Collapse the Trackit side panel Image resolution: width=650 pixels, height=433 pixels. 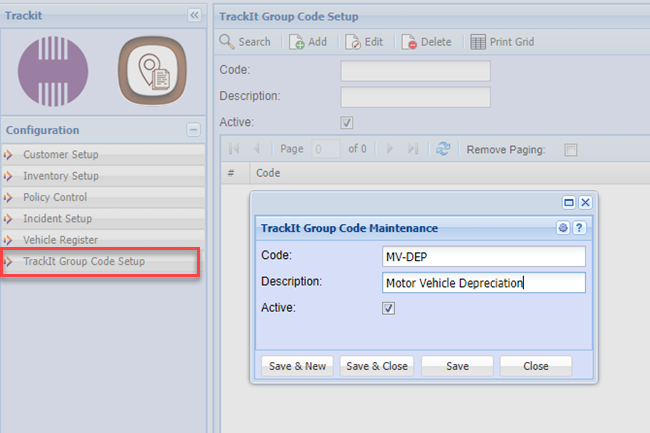(194, 16)
